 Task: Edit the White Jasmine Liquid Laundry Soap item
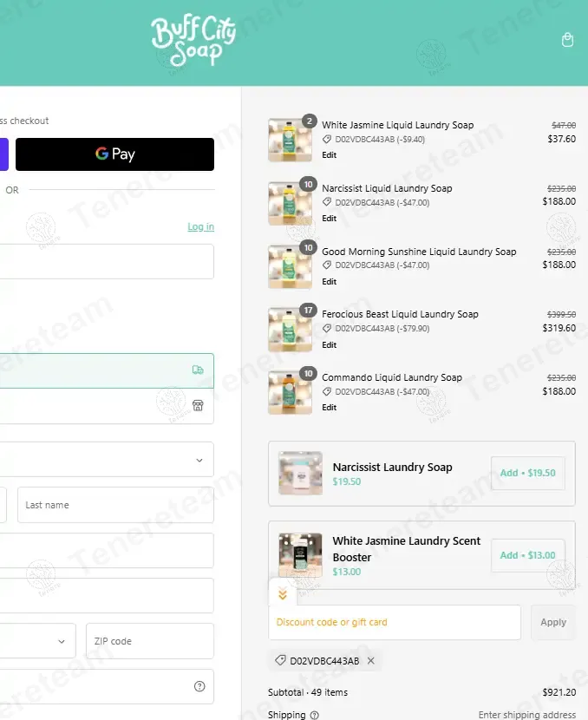pyautogui.click(x=330, y=155)
